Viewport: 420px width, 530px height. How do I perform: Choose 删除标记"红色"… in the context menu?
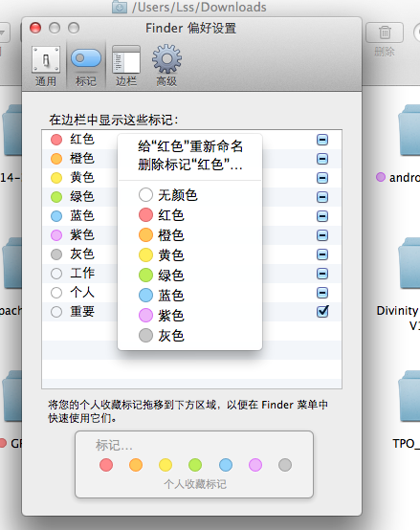tap(190, 165)
